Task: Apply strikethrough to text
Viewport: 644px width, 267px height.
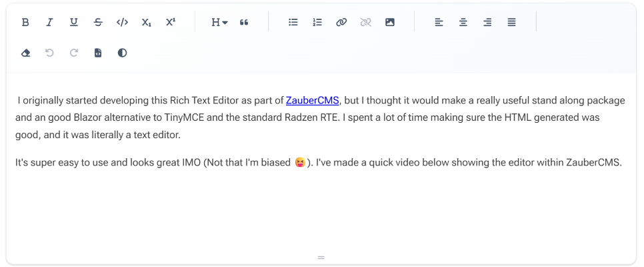Action: click(98, 22)
